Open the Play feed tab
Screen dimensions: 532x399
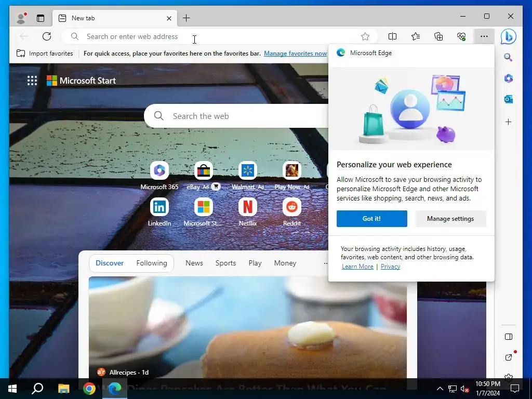click(x=255, y=263)
